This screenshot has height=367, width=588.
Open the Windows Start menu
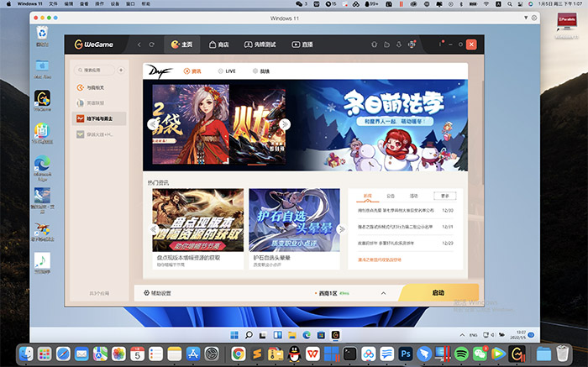[x=234, y=335]
